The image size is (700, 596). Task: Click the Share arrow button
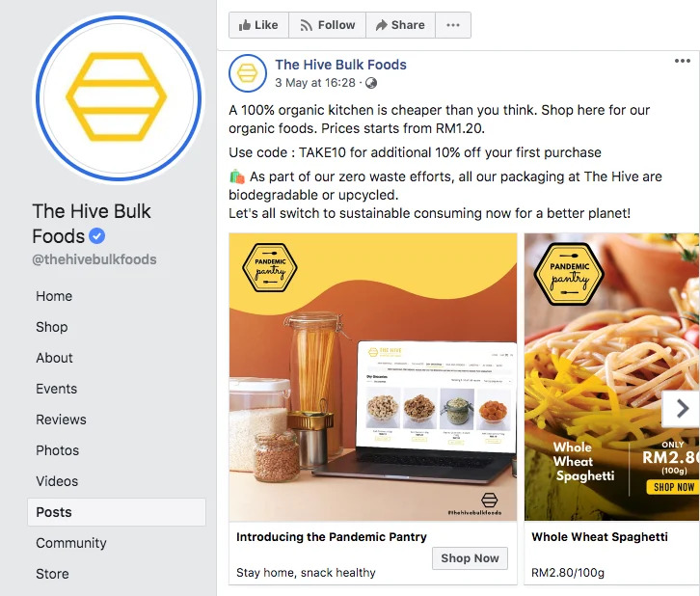click(400, 25)
